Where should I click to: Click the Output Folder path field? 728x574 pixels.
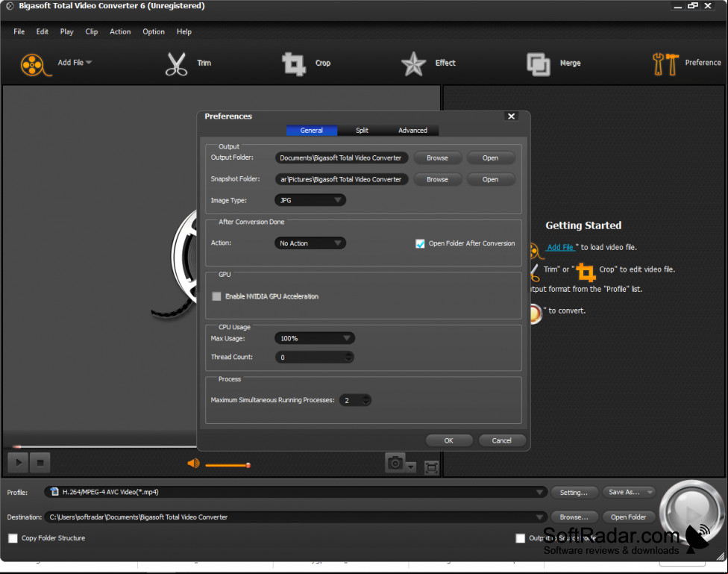coord(342,158)
